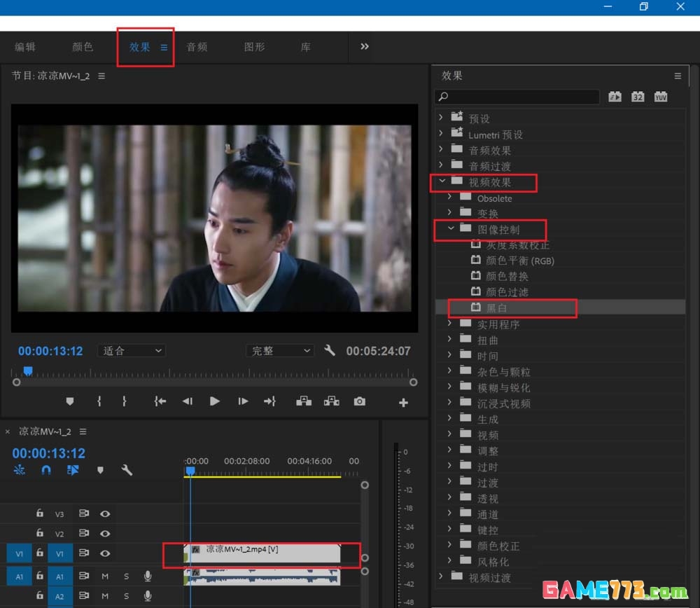The width and height of the screenshot is (700, 608).
Task: Toggle sync lock on V3 track
Action: click(84, 513)
